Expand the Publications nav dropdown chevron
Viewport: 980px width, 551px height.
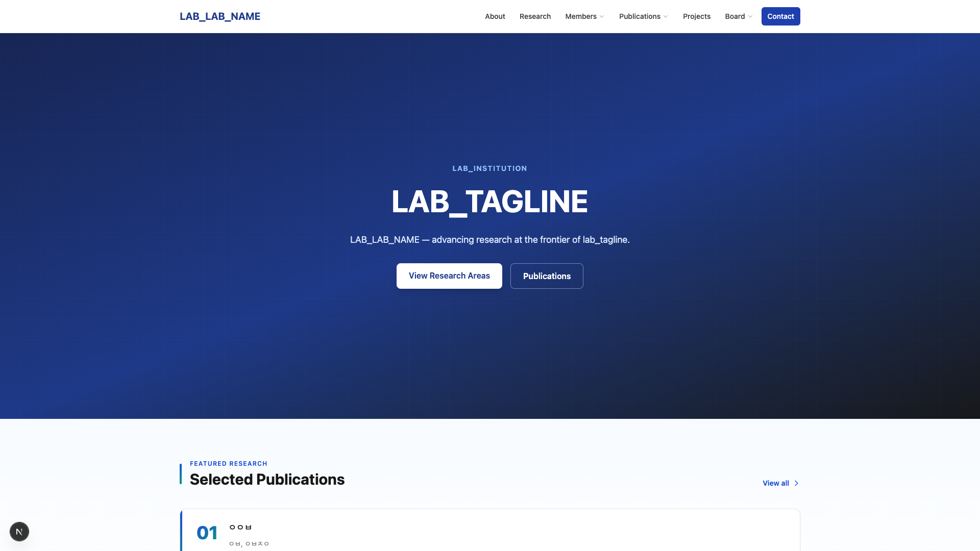pyautogui.click(x=666, y=17)
